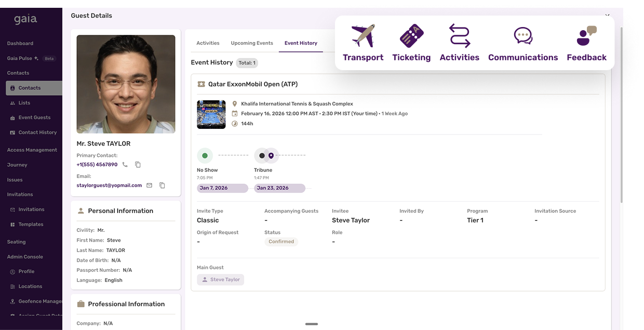Select the Profile icon in sidebar
Image resolution: width=644 pixels, height=330 pixels.
(x=12, y=271)
